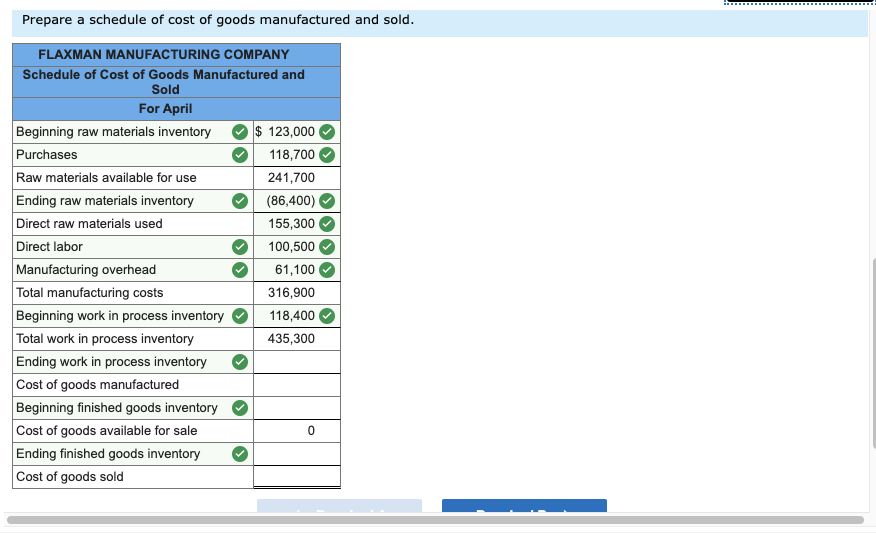This screenshot has width=876, height=535.
Task: Click the Cost of goods available for sale value 0
Action: click(x=311, y=431)
